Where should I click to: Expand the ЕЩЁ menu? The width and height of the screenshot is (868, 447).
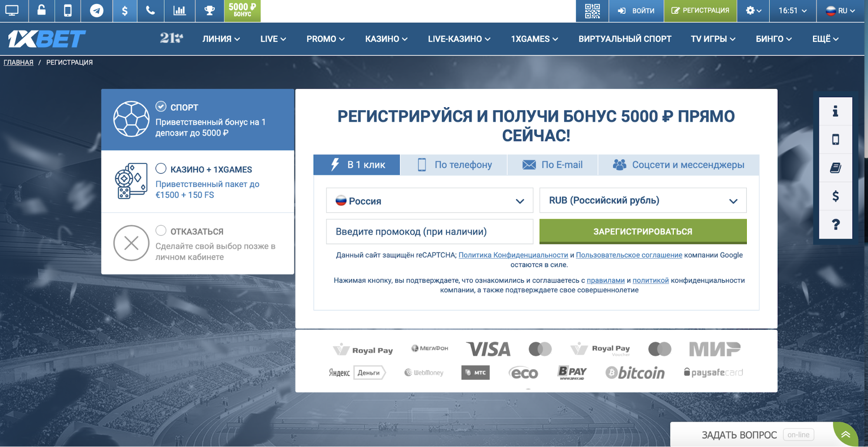825,39
